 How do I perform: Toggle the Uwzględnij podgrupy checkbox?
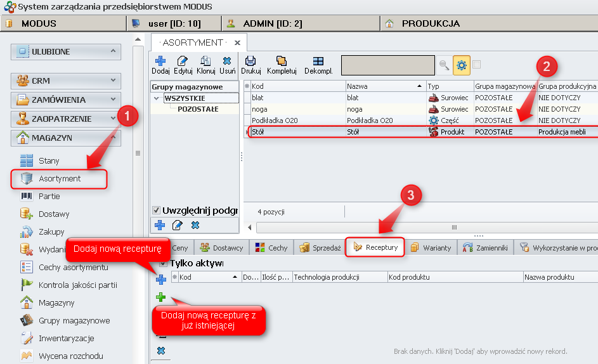coord(156,211)
